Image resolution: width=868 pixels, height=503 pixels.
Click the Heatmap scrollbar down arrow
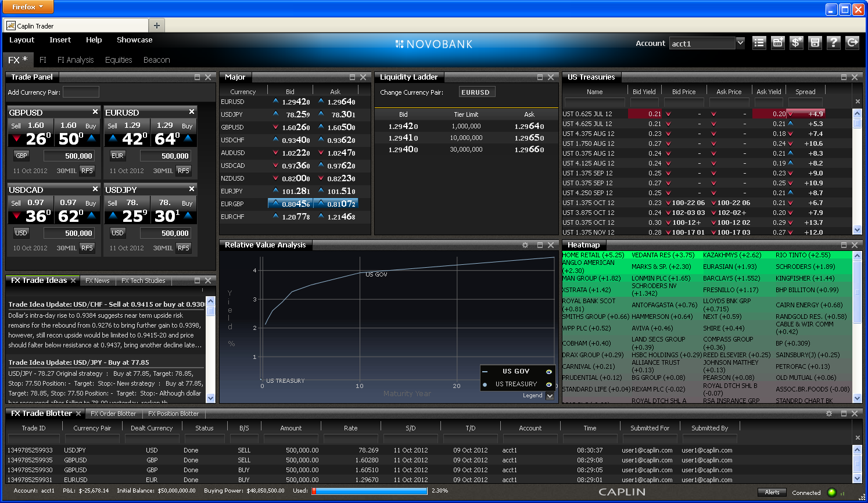click(857, 398)
